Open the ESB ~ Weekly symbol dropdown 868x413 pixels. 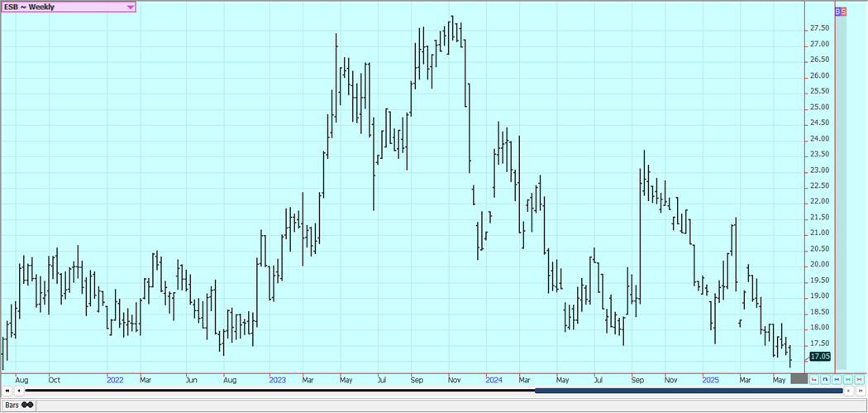pyautogui.click(x=131, y=7)
